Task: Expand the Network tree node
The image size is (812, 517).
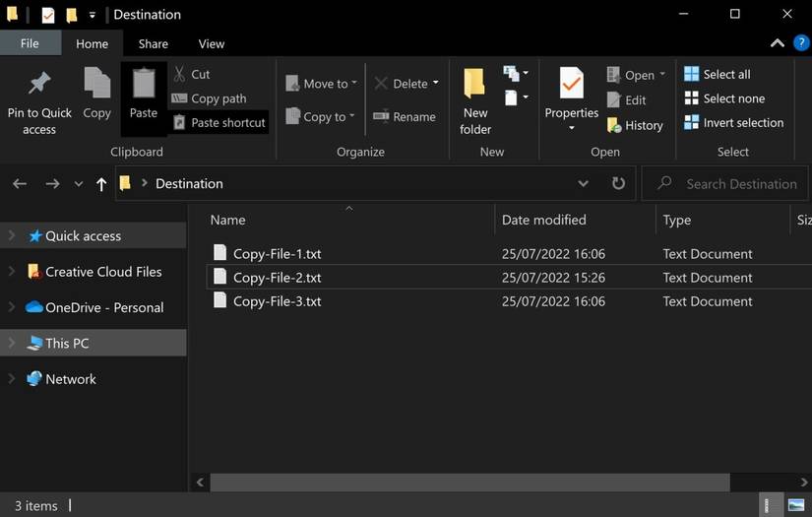Action: pyautogui.click(x=12, y=379)
